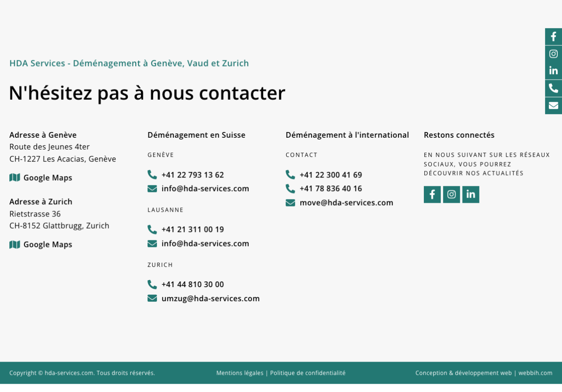Call Lausanne number +41 21 311 00 19
The height and width of the screenshot is (392, 562).
click(x=192, y=230)
